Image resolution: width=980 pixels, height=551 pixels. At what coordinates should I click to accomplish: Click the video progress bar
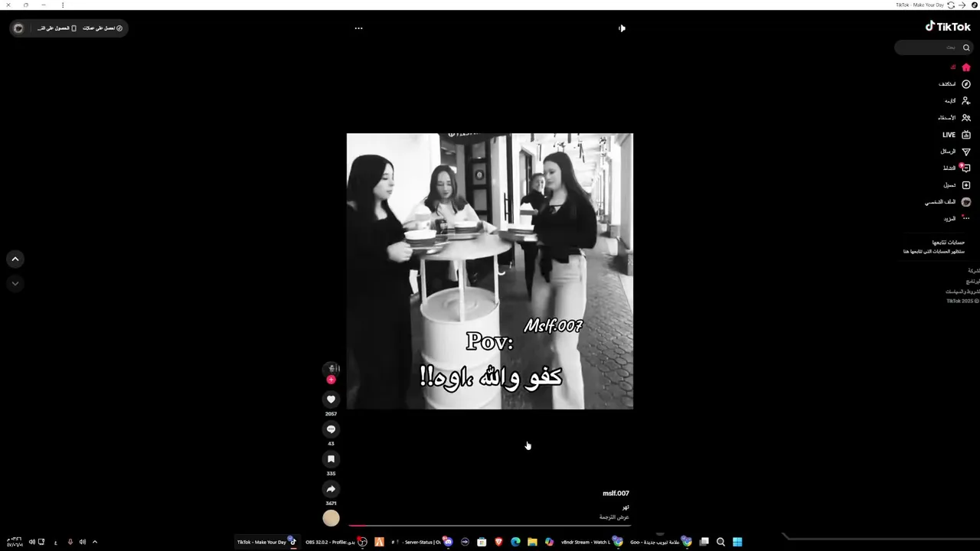pyautogui.click(x=490, y=526)
